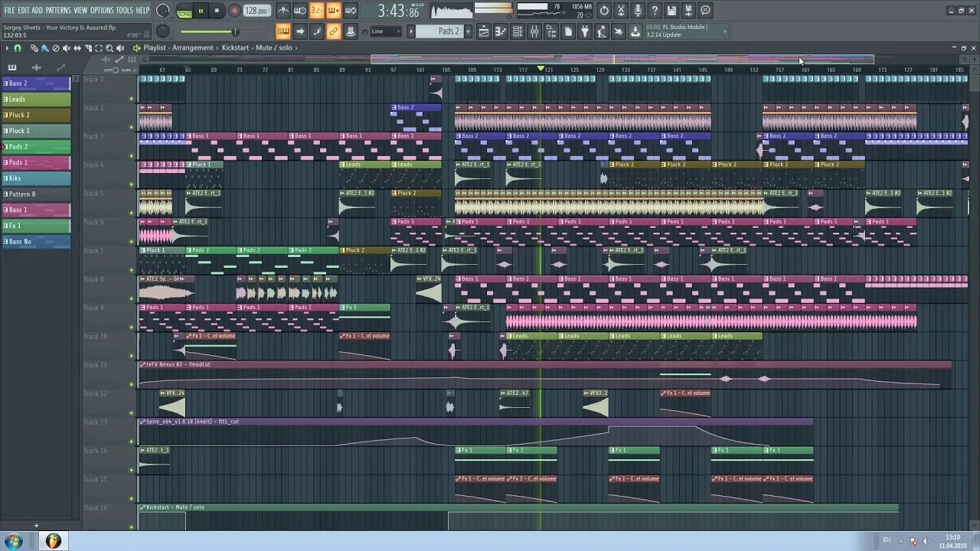
Task: Toggle wait for input before playing
Action: [x=300, y=11]
